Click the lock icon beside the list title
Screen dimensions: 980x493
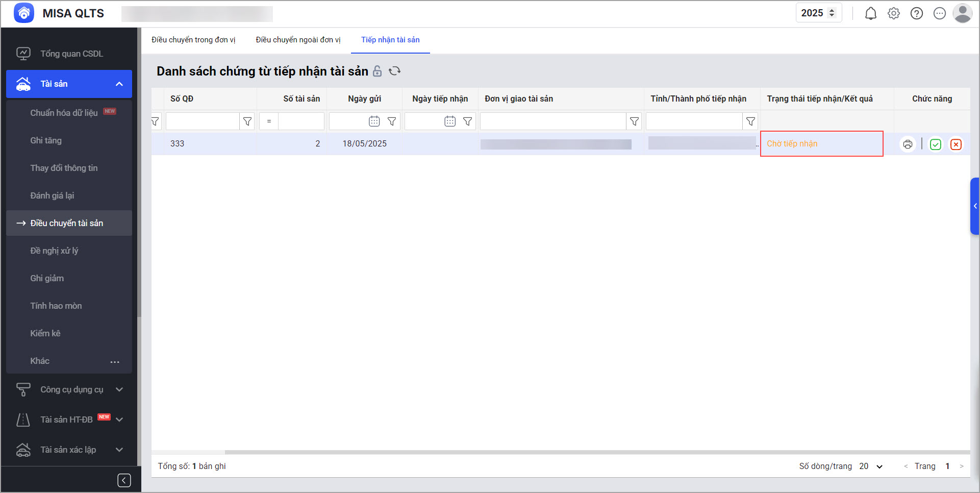[x=377, y=71]
